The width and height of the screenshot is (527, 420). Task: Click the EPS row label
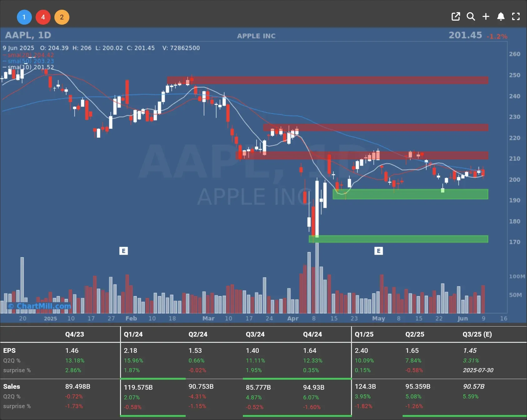tap(9, 351)
